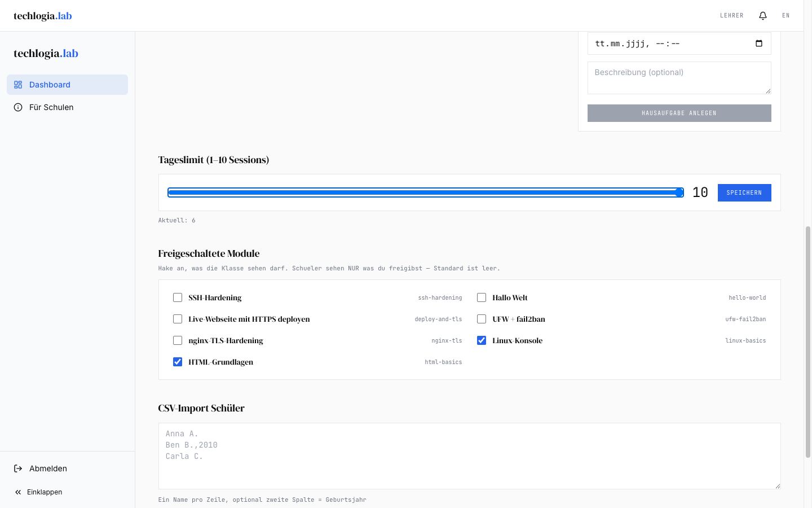
Task: Click the Tageslimit slider thumb
Action: point(679,192)
